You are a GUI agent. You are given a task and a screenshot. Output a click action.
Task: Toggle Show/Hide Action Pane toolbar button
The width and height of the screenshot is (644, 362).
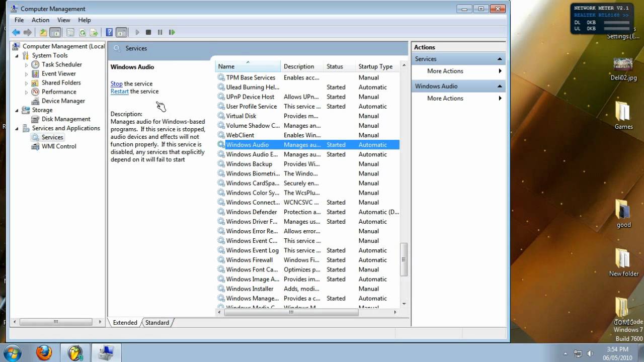point(121,32)
